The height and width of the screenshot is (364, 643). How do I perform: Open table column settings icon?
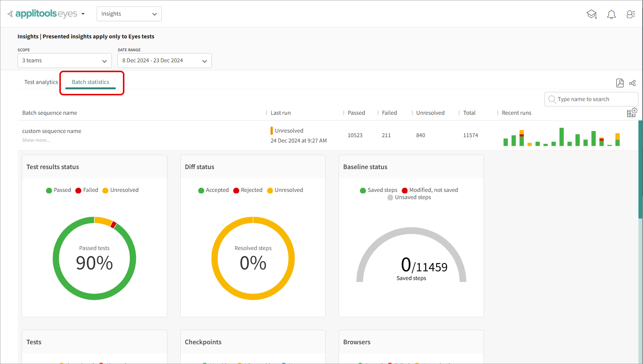[632, 112]
